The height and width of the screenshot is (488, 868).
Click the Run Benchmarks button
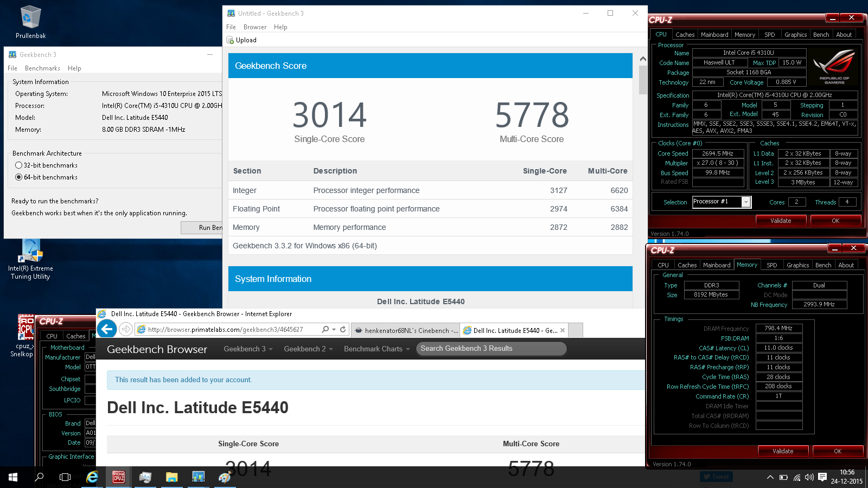[202, 228]
